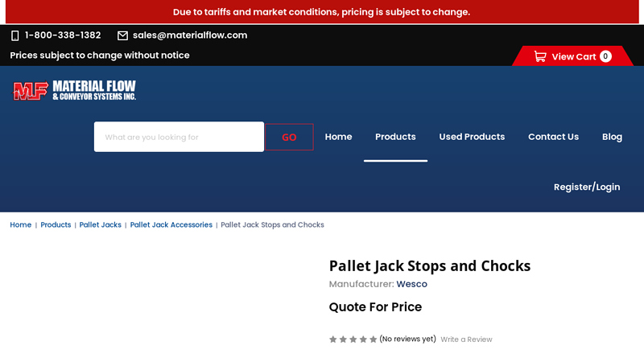Screen dimensions: 644x362
Task: Click the envelope email icon
Action: tap(122, 35)
